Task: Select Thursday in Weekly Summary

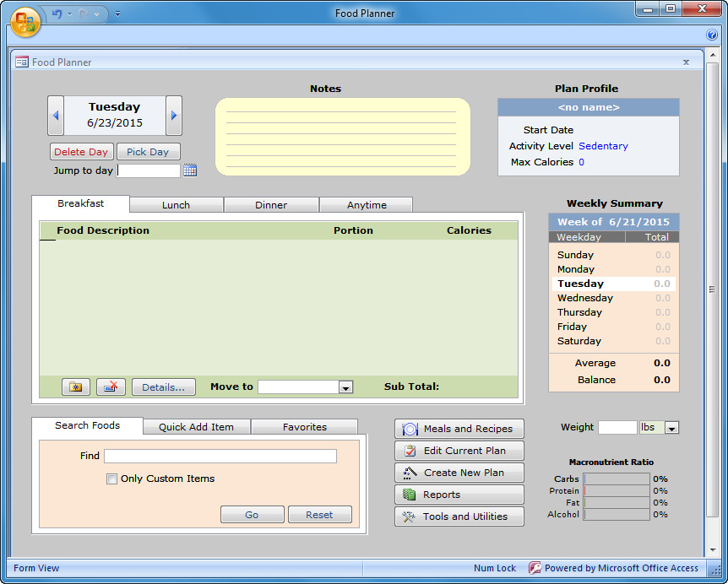Action: coord(614,312)
